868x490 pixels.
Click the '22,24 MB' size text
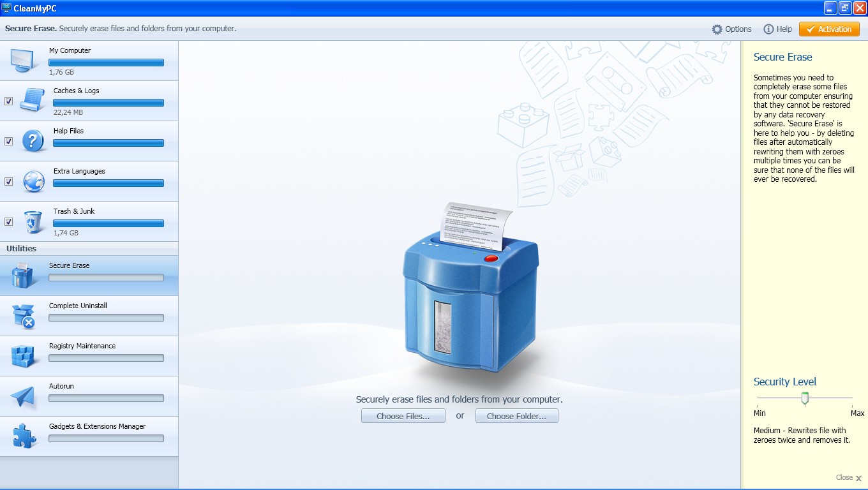(x=68, y=112)
